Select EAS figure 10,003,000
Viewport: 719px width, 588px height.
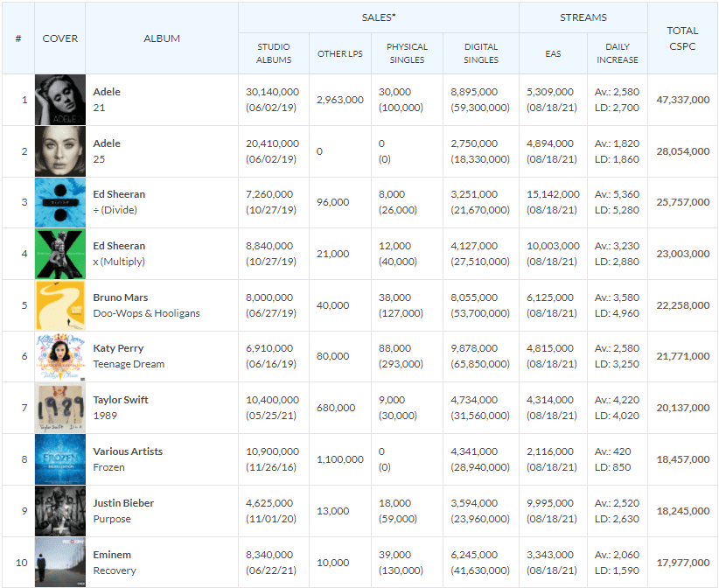553,246
